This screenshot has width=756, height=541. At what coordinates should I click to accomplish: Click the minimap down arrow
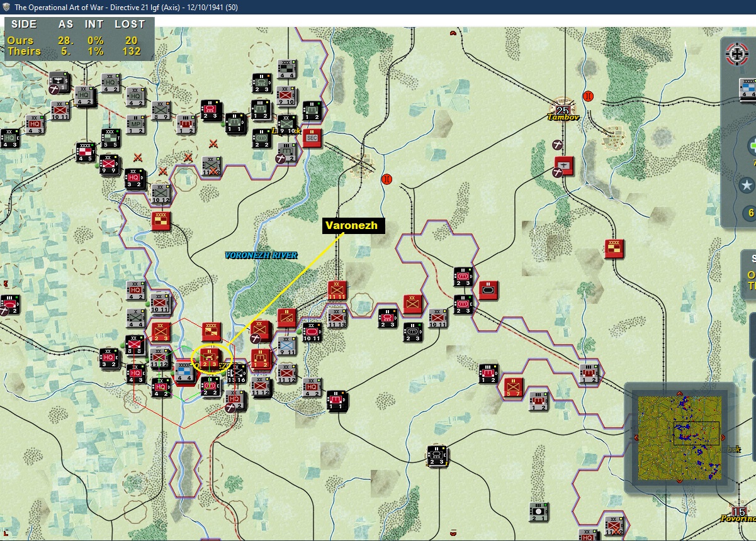[x=680, y=480]
